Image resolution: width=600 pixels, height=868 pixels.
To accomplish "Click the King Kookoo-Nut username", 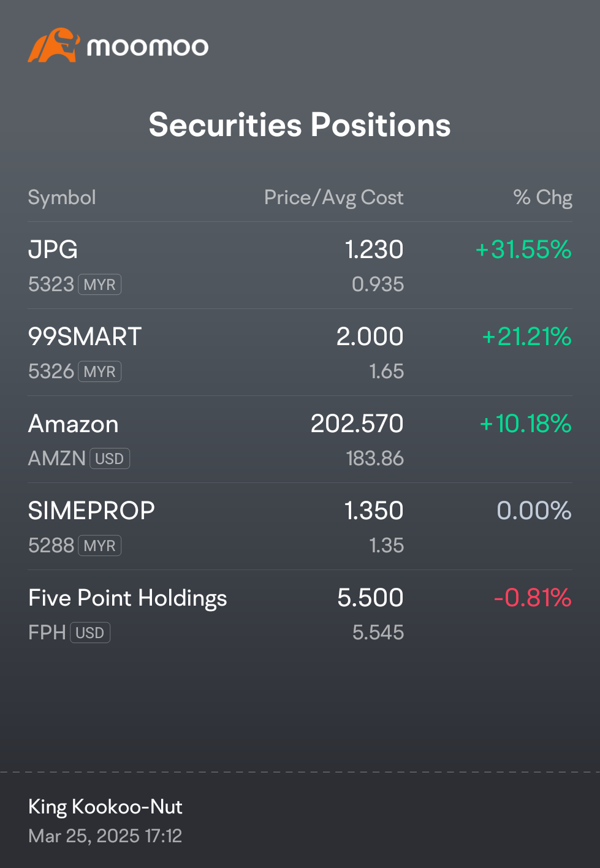I will 105,807.
